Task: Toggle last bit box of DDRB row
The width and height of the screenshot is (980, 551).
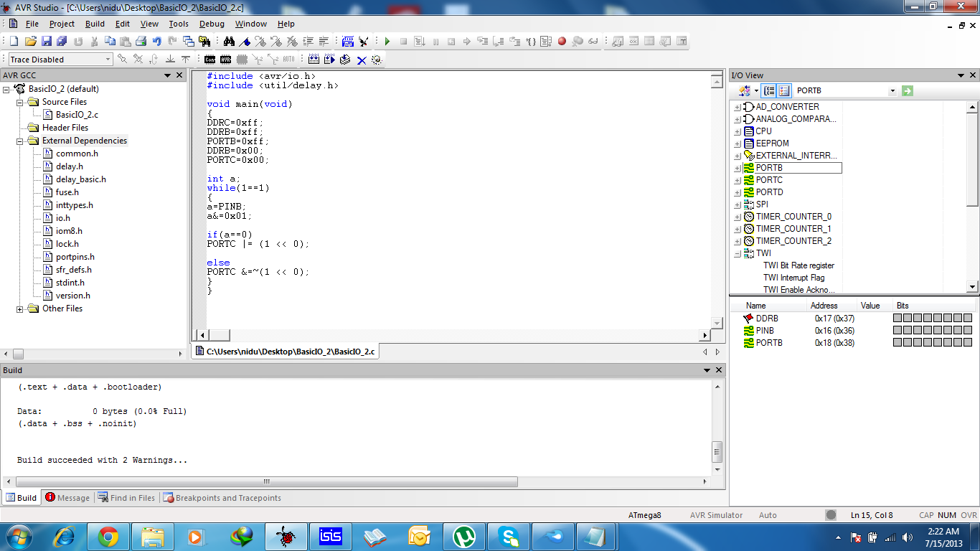Action: coord(969,318)
